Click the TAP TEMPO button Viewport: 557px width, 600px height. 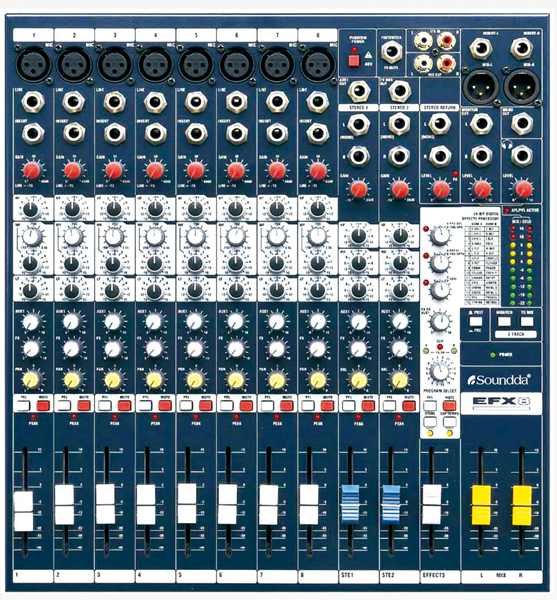click(450, 422)
